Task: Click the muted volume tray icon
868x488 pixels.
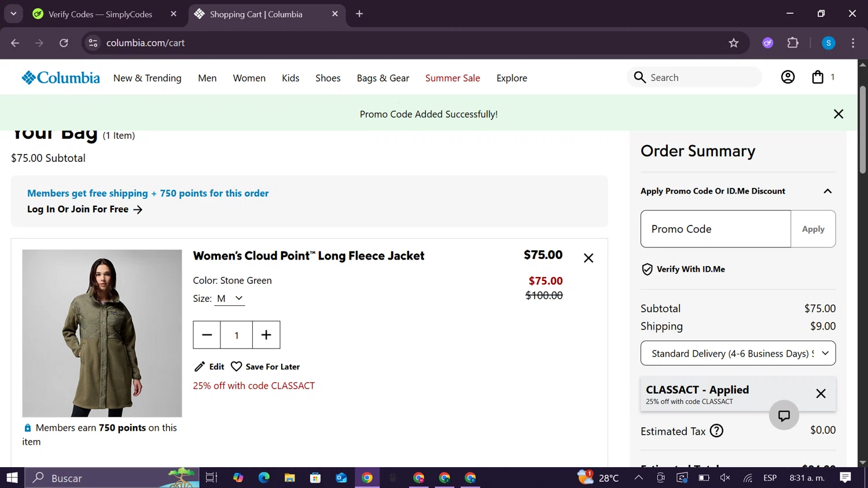Action: pos(725,478)
